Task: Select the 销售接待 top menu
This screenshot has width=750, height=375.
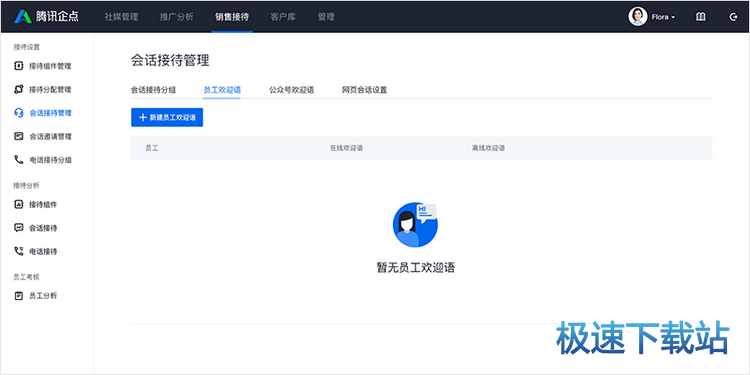Action: pyautogui.click(x=232, y=17)
